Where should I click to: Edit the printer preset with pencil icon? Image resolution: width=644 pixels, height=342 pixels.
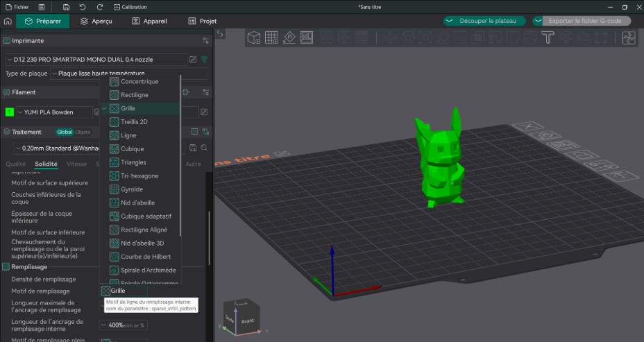(193, 60)
